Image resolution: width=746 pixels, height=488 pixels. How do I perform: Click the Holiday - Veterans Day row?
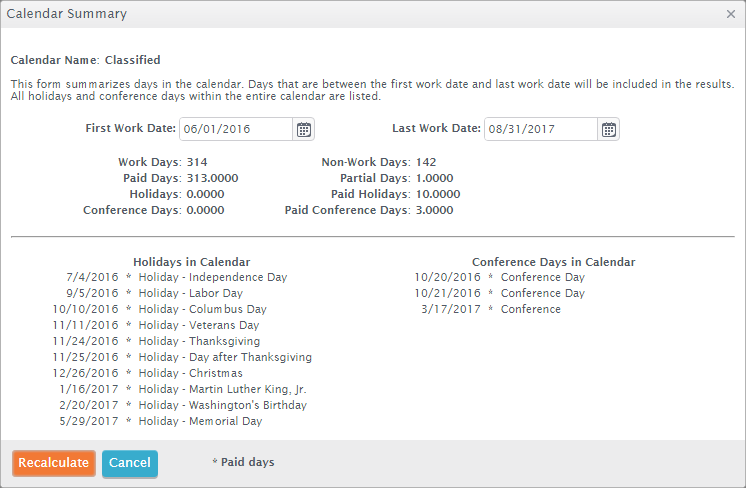156,325
